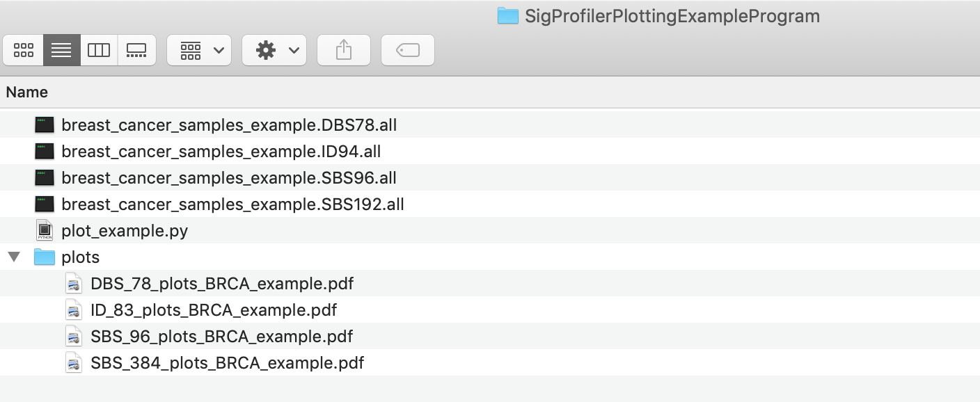Select list view mode button
This screenshot has width=980, height=402.
click(61, 50)
